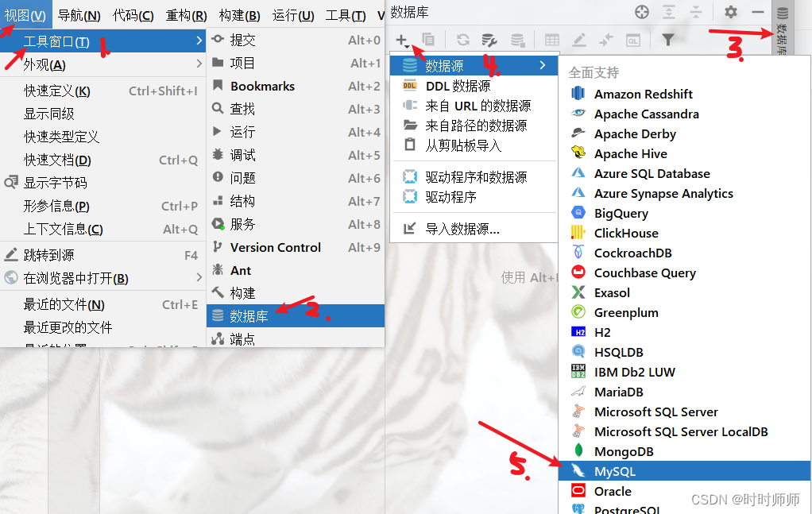Select 快速定义(K) menu item
Image resolution: width=812 pixels, height=514 pixels.
(103, 91)
